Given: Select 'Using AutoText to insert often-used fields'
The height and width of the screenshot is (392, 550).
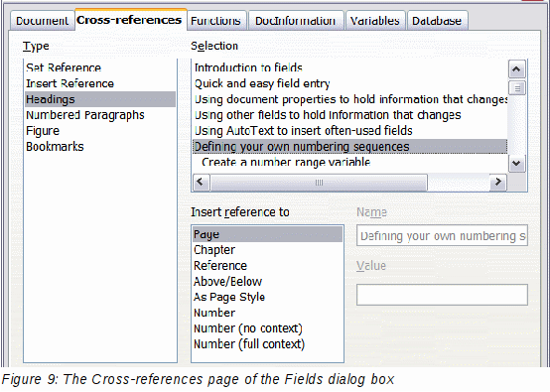Looking at the screenshot, I should 349,131.
